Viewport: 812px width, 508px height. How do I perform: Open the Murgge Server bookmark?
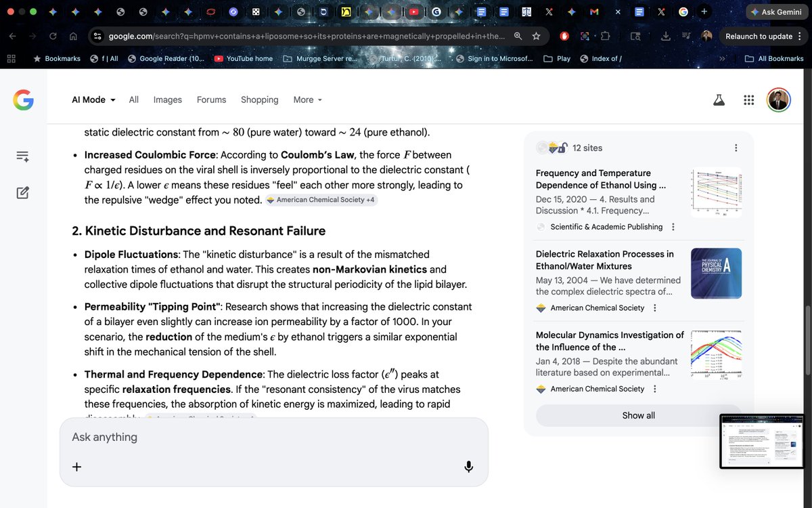click(319, 59)
